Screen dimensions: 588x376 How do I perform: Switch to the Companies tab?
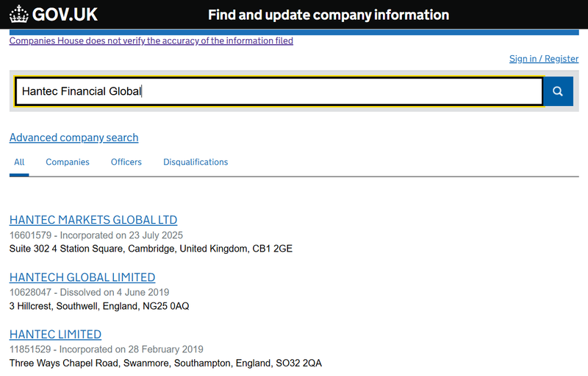click(x=68, y=162)
